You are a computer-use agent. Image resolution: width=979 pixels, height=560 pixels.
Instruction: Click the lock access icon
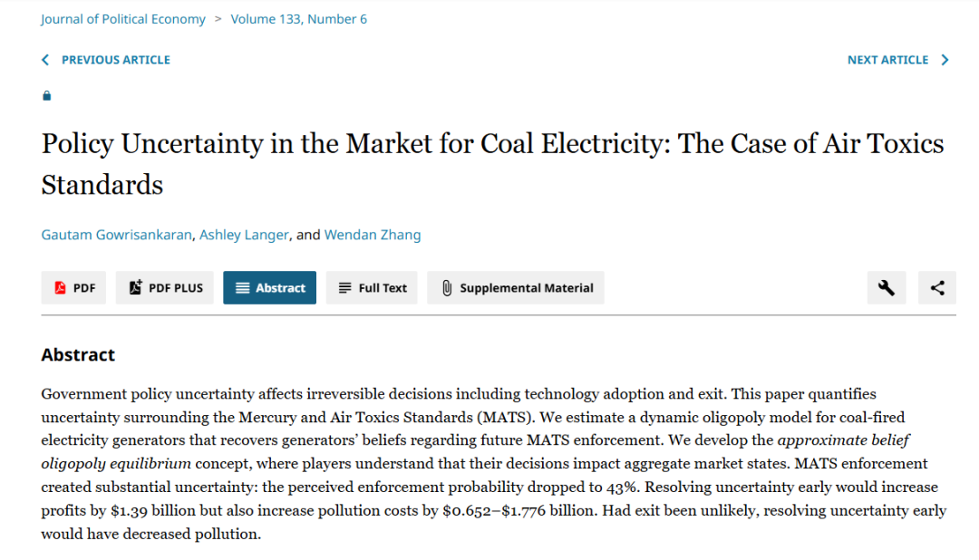click(x=47, y=96)
